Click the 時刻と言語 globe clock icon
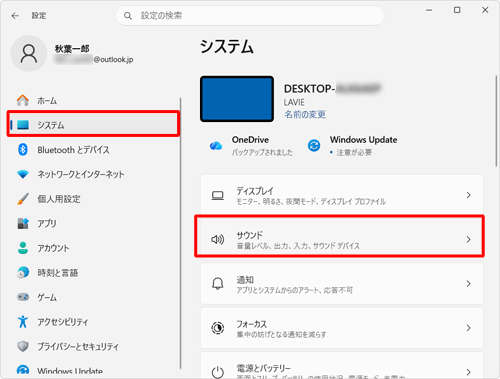Viewport: 500px width, 379px height. click(23, 273)
